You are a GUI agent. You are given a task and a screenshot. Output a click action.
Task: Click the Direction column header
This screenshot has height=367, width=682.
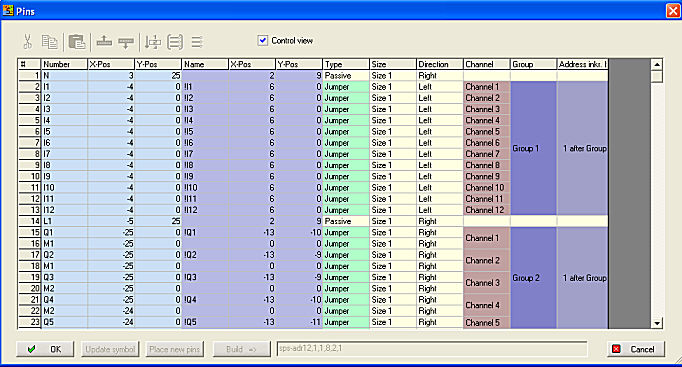(x=440, y=64)
